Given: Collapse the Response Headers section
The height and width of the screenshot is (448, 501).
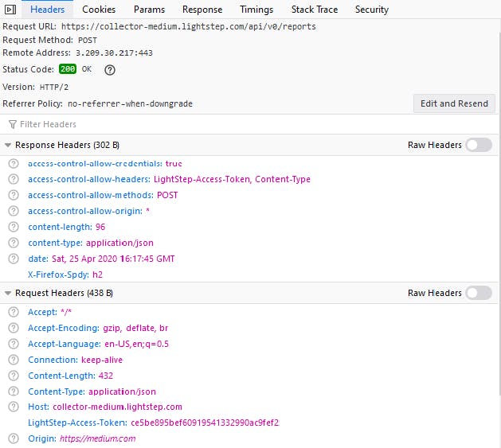Looking at the screenshot, I should pyautogui.click(x=8, y=146).
